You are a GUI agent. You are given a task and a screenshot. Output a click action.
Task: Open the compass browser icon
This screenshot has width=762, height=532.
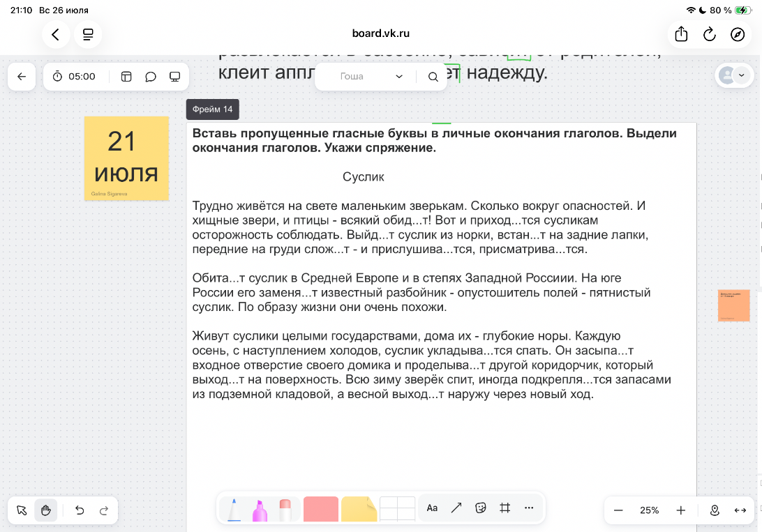(x=738, y=34)
